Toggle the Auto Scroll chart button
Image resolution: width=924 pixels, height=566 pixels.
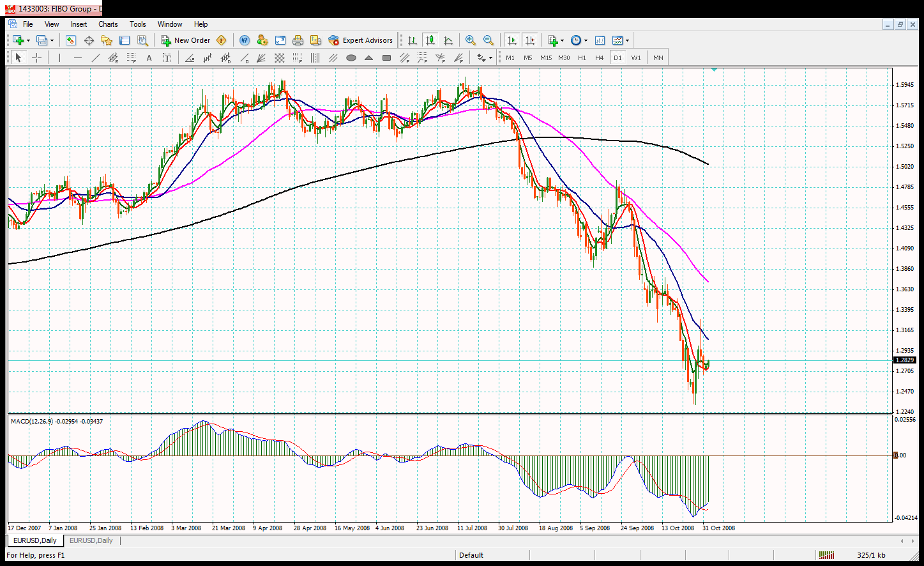click(511, 40)
